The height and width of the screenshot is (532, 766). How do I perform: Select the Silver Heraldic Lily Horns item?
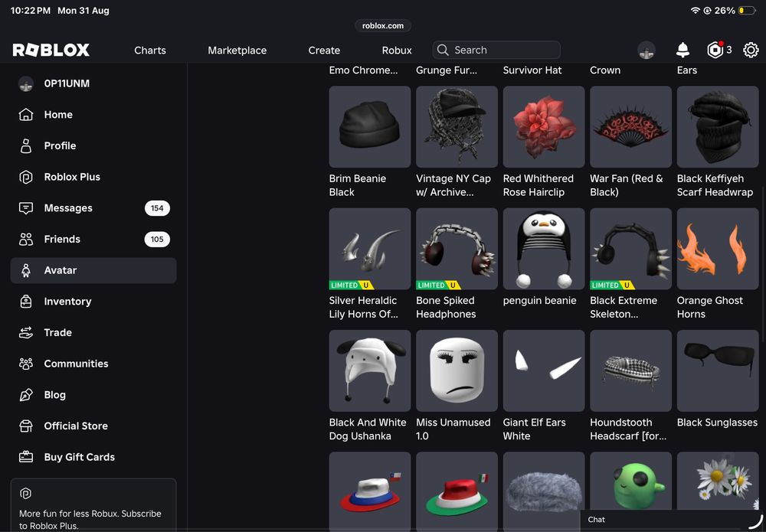tap(370, 249)
